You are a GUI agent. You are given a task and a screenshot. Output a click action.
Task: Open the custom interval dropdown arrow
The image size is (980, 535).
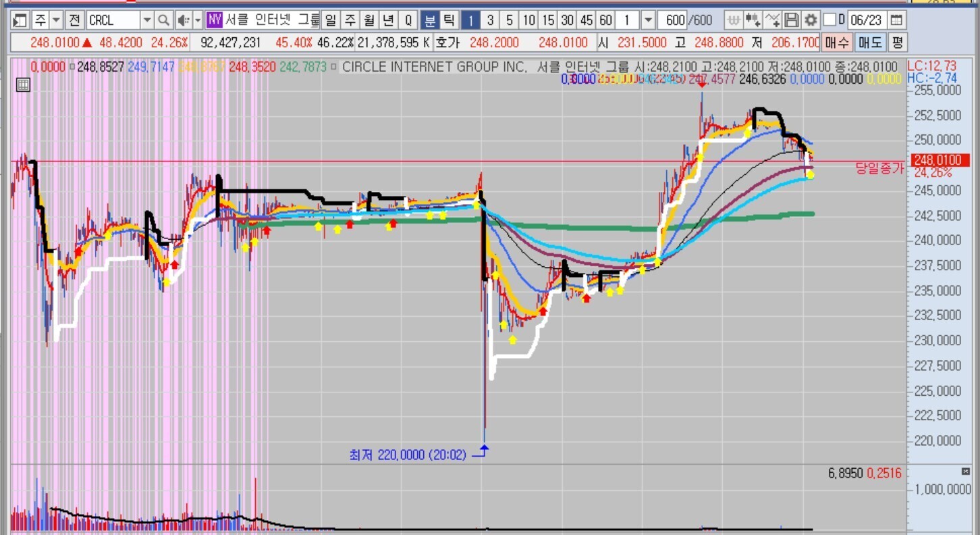648,20
